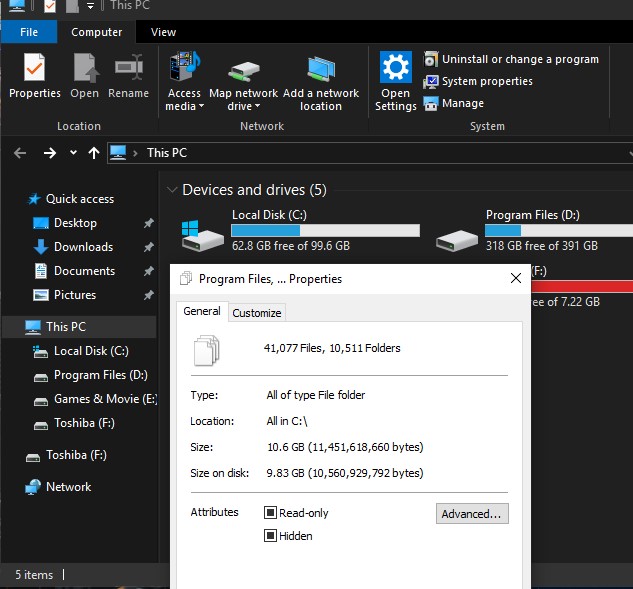Viewport: 633px width, 589px height.
Task: Go back with the left arrow
Action: tap(20, 153)
